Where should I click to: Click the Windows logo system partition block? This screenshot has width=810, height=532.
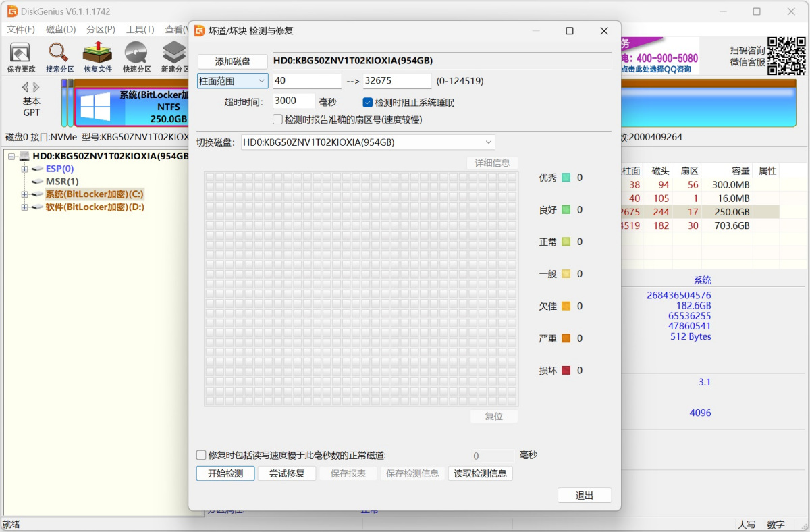coord(95,107)
